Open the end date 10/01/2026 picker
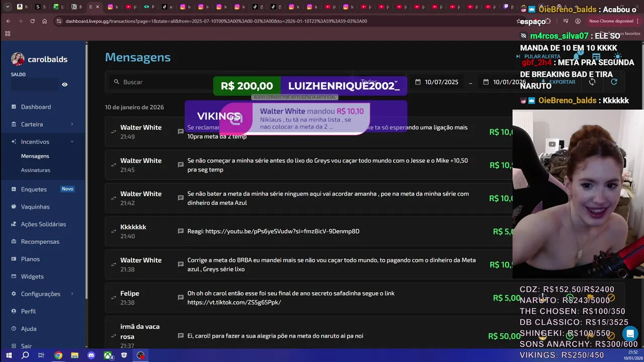Viewport: 644px width, 362px height. [x=505, y=82]
